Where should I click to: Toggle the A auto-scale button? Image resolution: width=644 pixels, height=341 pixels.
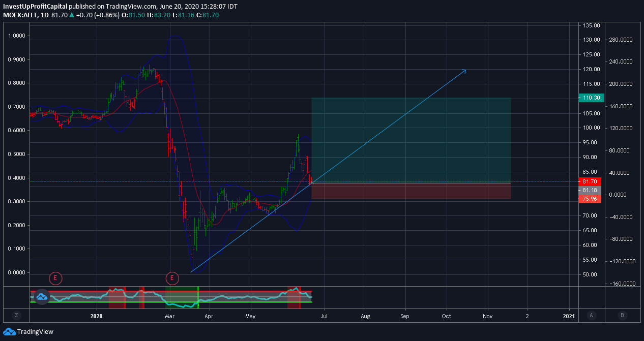(x=591, y=315)
